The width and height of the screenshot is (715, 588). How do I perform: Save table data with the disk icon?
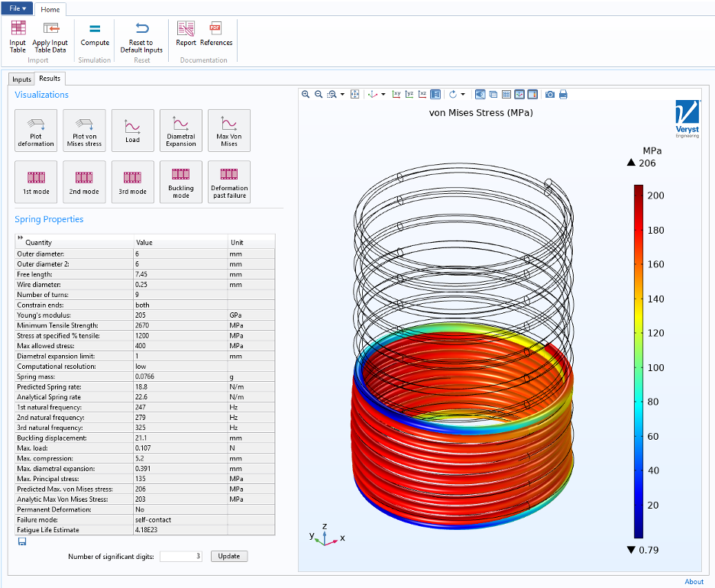21,541
